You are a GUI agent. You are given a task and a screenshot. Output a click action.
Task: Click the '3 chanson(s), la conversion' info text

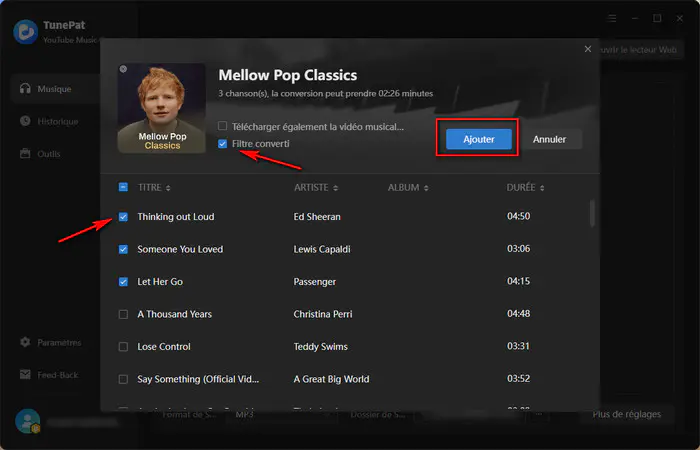(x=325, y=94)
